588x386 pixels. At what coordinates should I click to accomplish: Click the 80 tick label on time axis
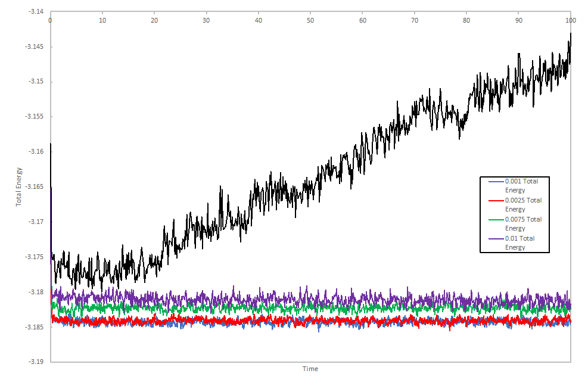coord(466,20)
